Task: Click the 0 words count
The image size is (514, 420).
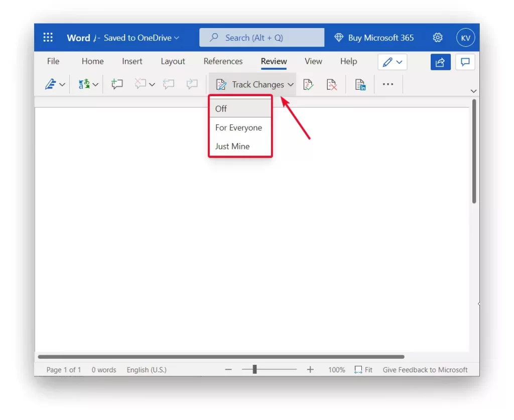Action: coord(104,369)
